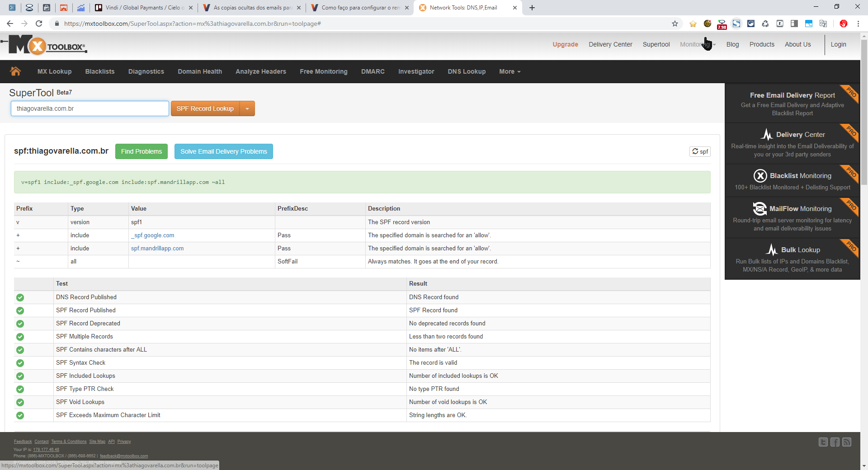Click the browser back arrow

pyautogui.click(x=10, y=23)
